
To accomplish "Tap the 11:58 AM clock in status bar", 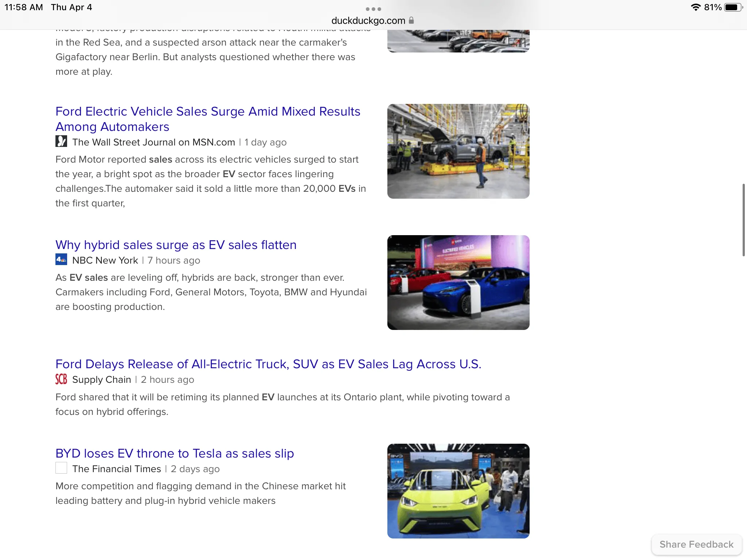I will tap(24, 7).
